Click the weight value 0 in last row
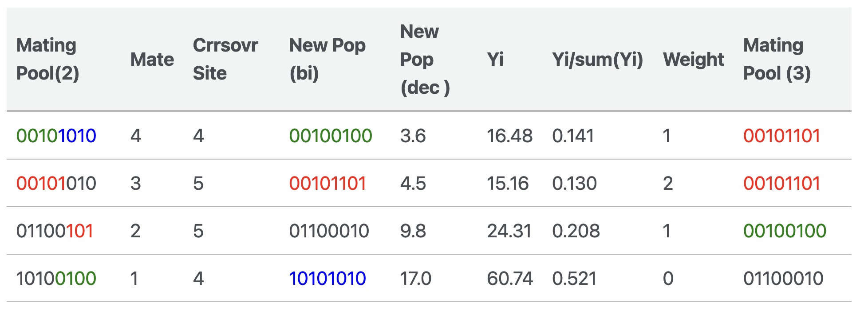The image size is (868, 312). pyautogui.click(x=668, y=279)
